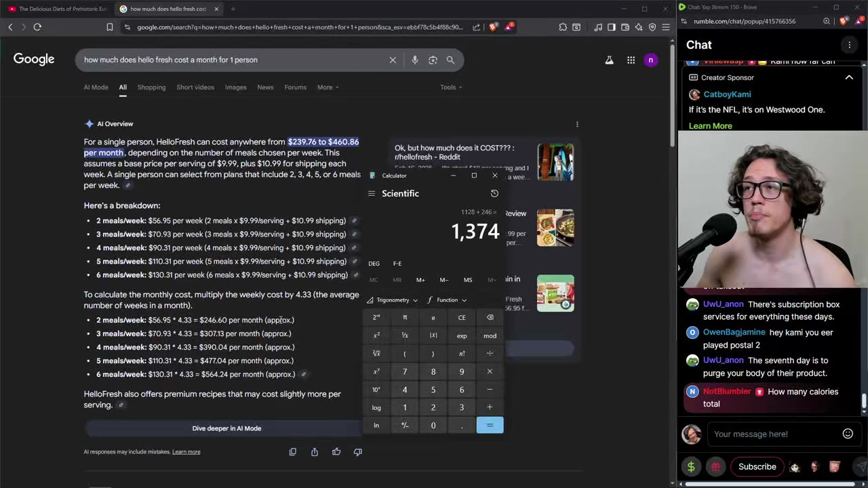Viewport: 868px width, 488px height.
Task: Click the Google search magnifier icon
Action: [x=450, y=60]
